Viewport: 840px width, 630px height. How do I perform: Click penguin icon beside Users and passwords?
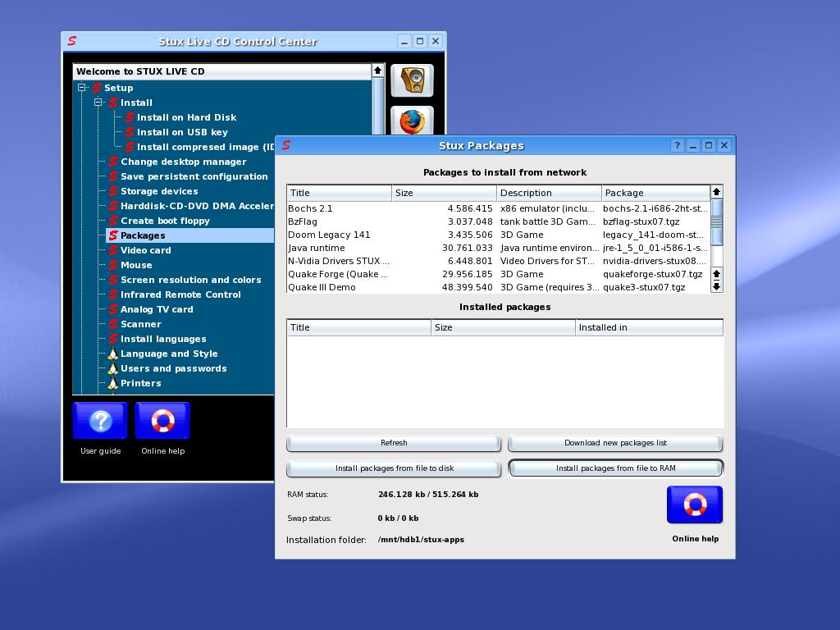(113, 368)
